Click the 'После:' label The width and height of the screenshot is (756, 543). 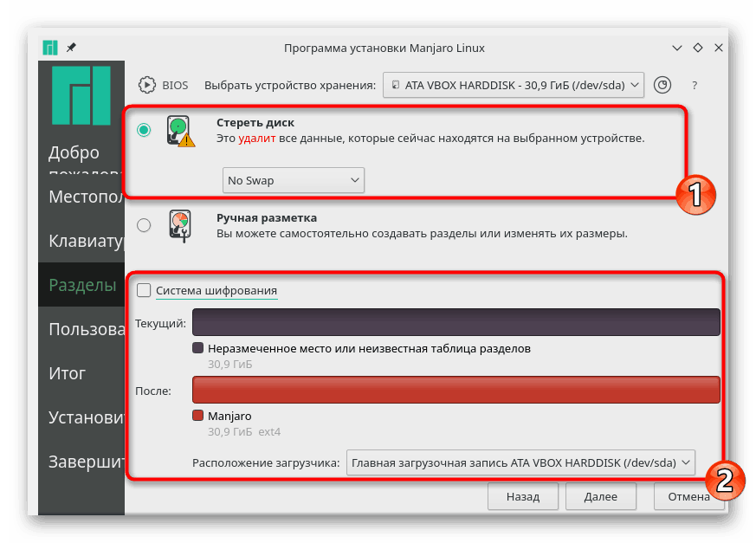pyautogui.click(x=153, y=391)
